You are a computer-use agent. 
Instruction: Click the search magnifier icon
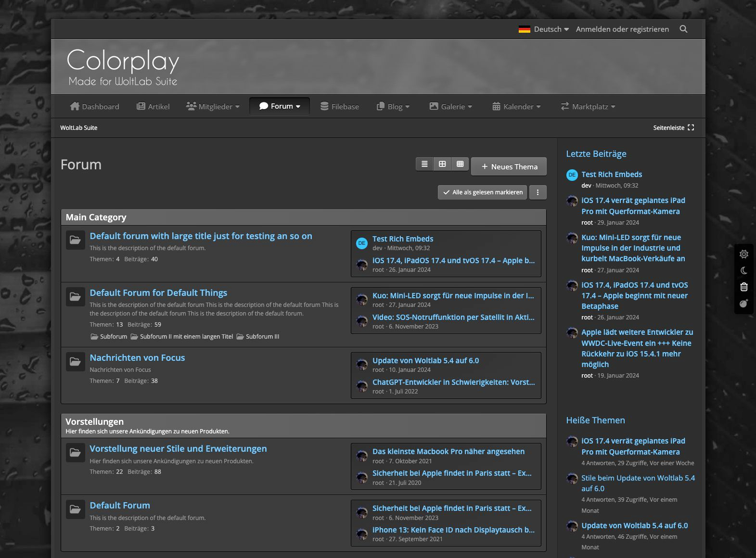point(683,29)
